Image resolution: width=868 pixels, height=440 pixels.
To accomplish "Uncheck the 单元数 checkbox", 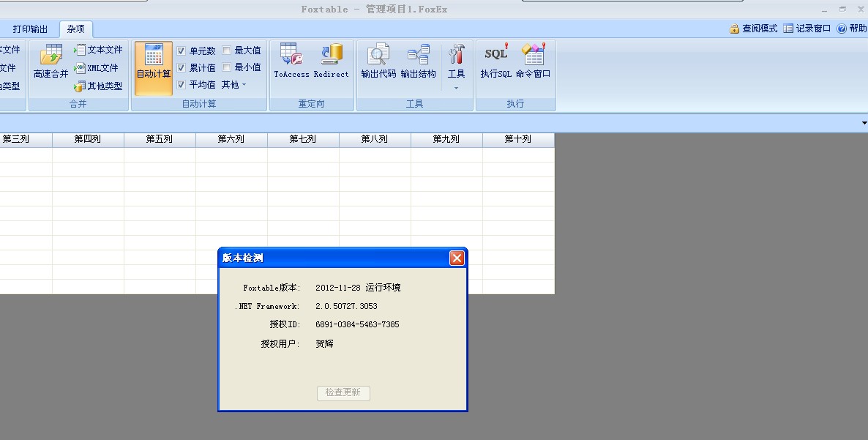I will (x=181, y=51).
